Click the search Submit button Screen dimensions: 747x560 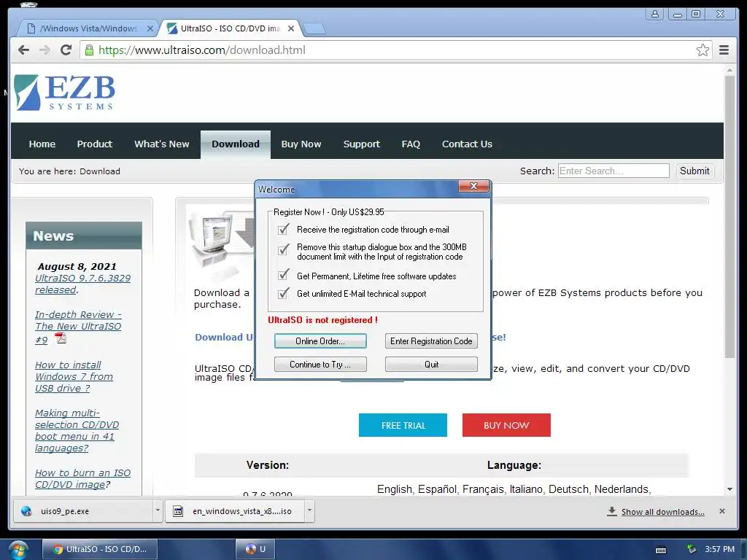pos(694,171)
